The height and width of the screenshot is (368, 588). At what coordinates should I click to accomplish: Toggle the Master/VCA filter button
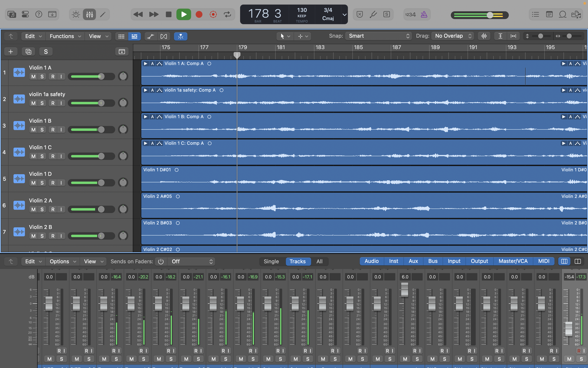(x=513, y=261)
